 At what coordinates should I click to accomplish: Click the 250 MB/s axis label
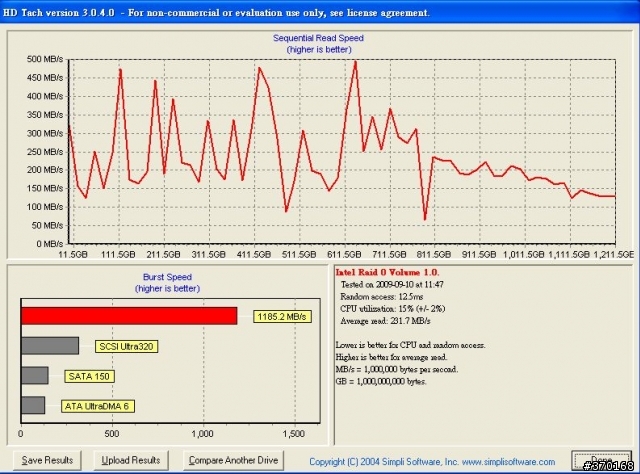tap(45, 152)
